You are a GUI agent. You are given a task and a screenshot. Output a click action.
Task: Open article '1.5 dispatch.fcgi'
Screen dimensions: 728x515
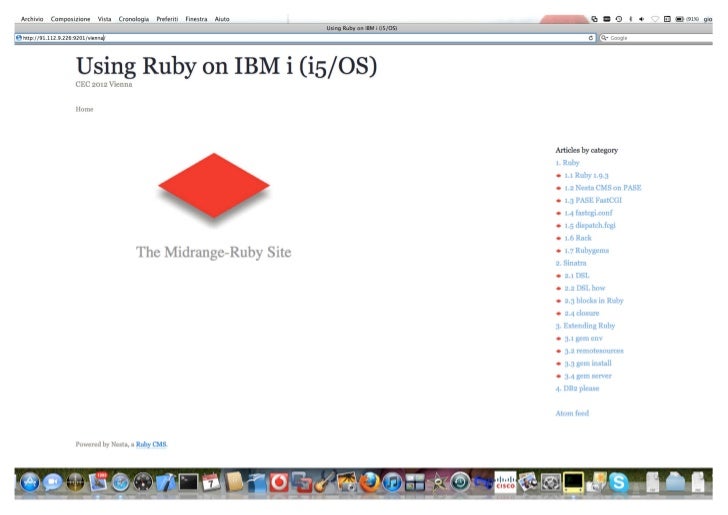[x=590, y=225]
